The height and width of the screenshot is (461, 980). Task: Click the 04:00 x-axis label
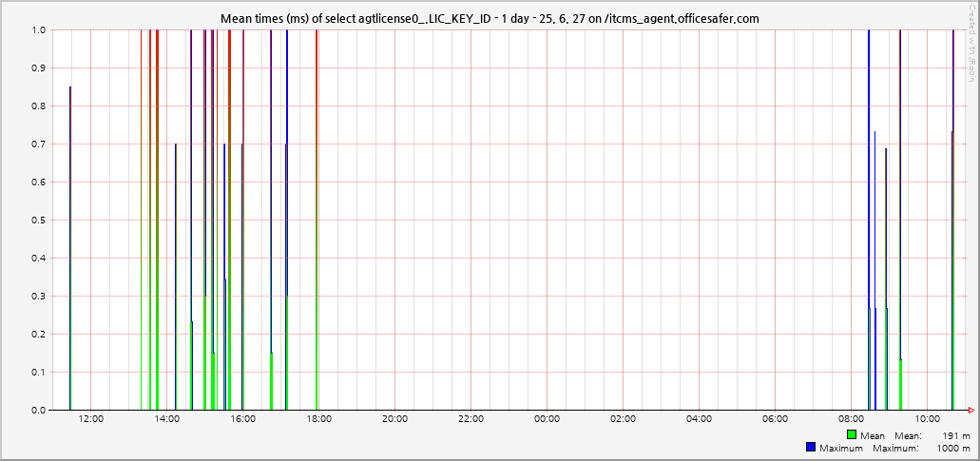[699, 419]
